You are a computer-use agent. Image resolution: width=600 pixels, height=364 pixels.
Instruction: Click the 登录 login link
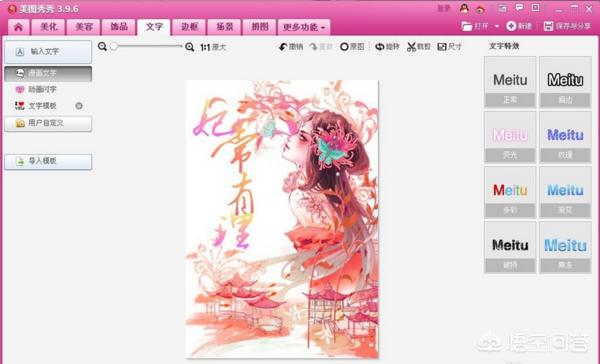point(444,8)
